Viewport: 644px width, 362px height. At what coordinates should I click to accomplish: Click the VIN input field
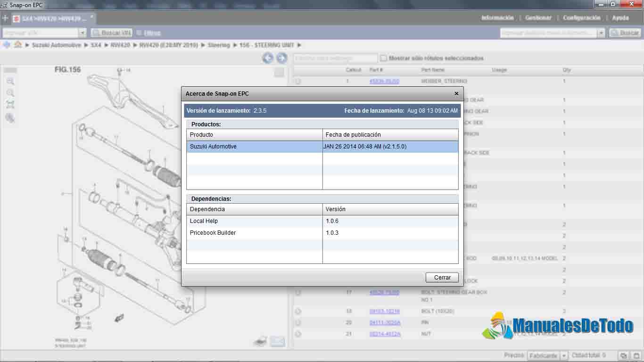pyautogui.click(x=41, y=33)
